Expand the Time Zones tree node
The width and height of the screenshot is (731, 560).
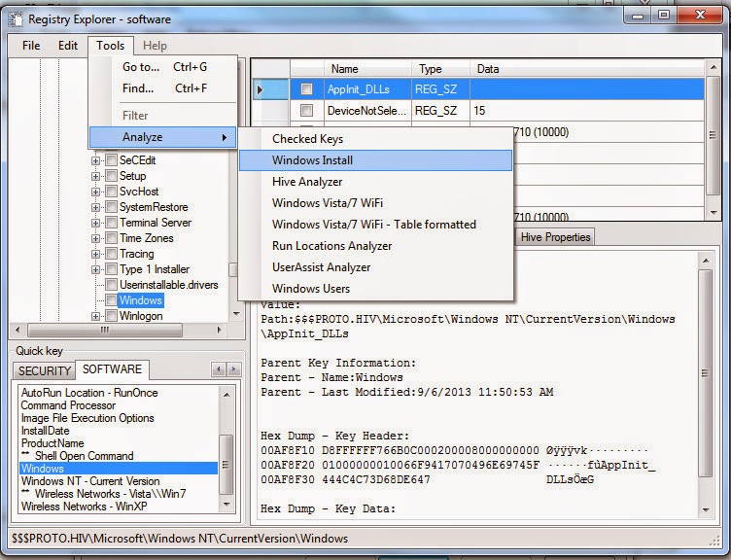tap(95, 238)
